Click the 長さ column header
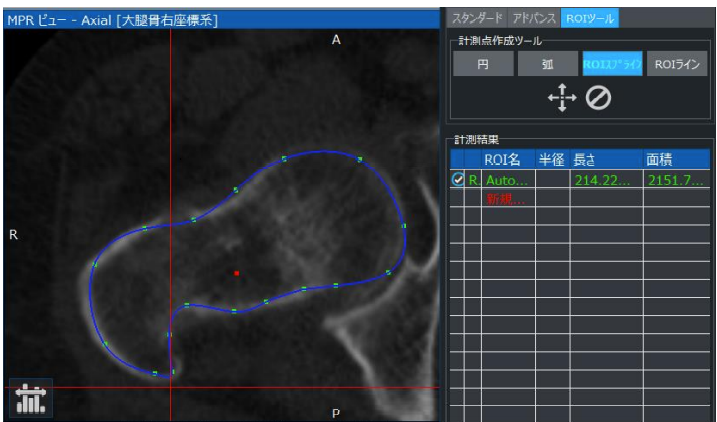Screen dimensions: 717x422 tap(606, 159)
